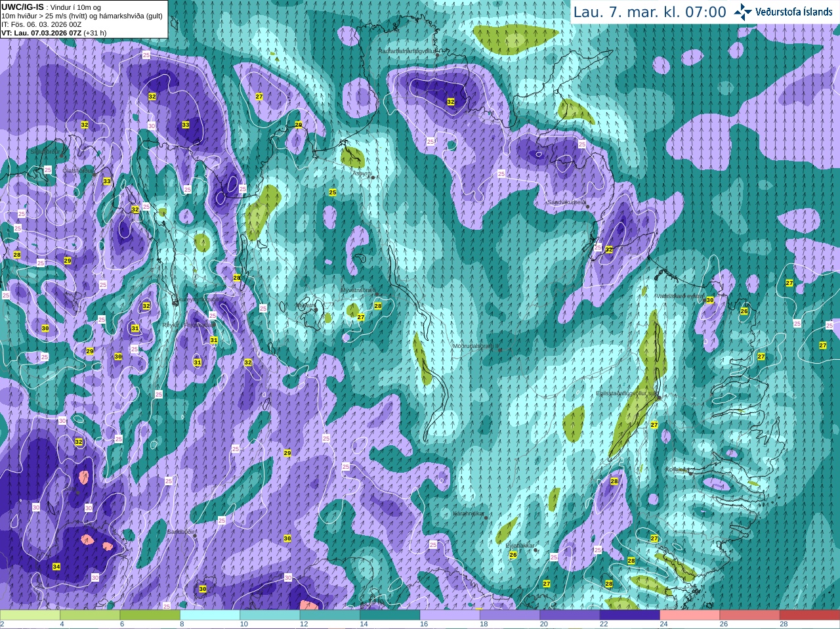The height and width of the screenshot is (629, 840).
Task: Pick the 26–28 m/s salmon red legend swatch
Action: 749,615
